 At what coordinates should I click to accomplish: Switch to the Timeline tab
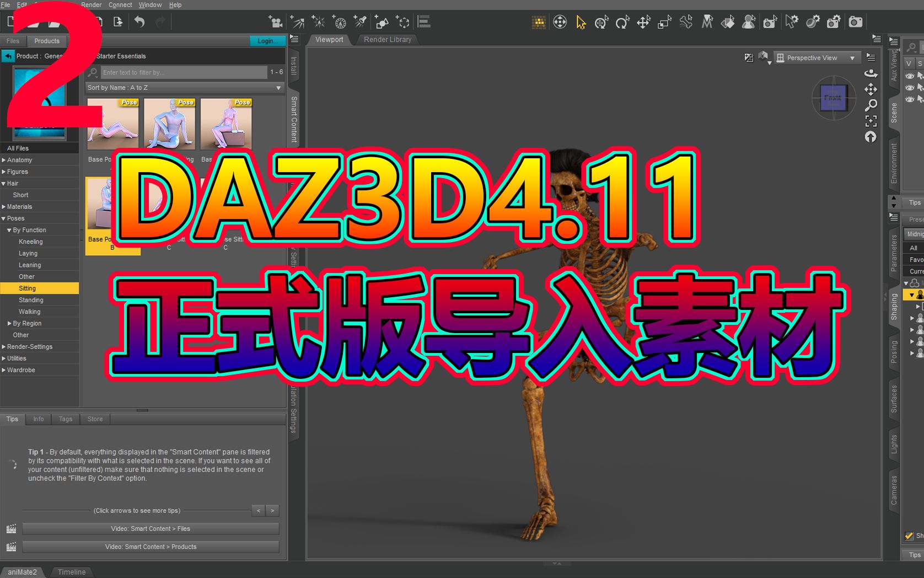point(72,572)
